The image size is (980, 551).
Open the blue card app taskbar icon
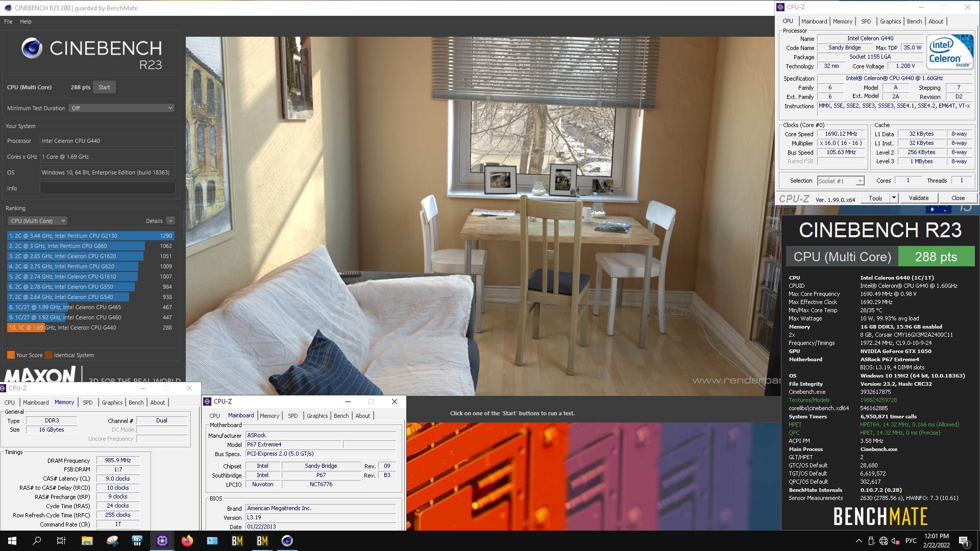(x=212, y=541)
